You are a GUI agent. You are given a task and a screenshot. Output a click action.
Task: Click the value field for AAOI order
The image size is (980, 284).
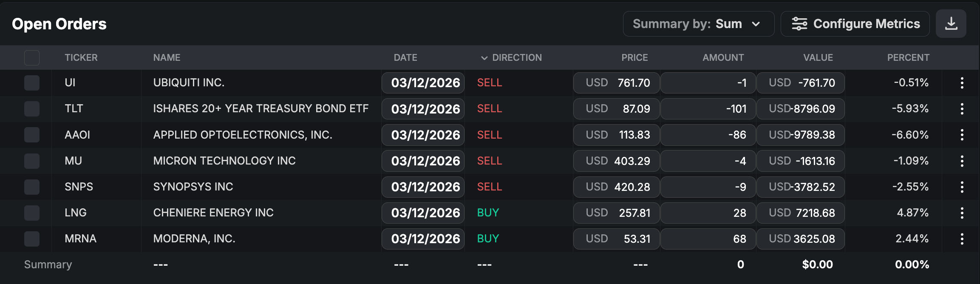800,135
